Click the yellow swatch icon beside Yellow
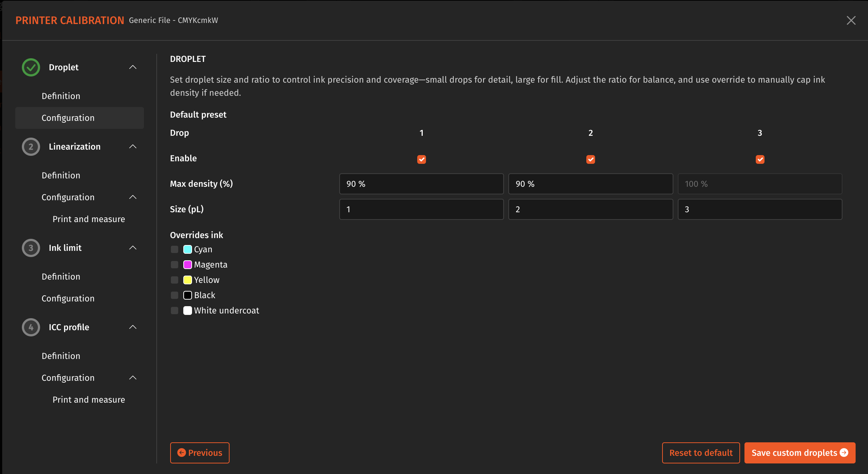This screenshot has width=868, height=474. [x=187, y=280]
